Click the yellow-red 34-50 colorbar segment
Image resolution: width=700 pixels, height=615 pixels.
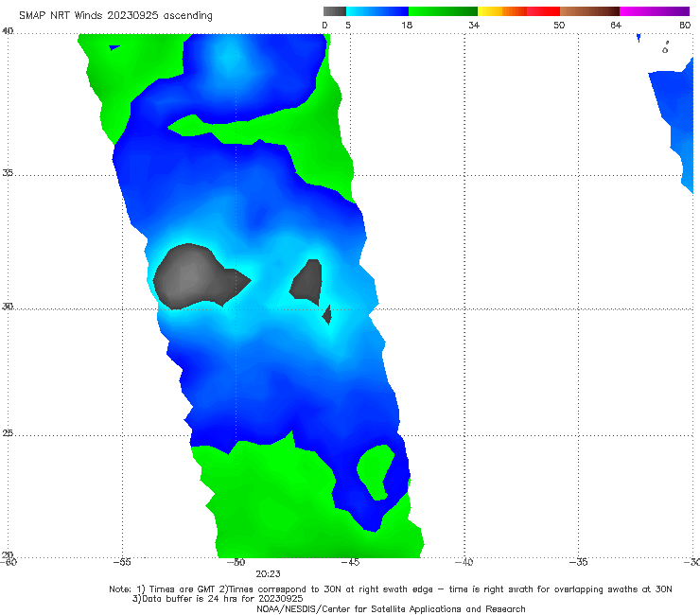[518, 11]
